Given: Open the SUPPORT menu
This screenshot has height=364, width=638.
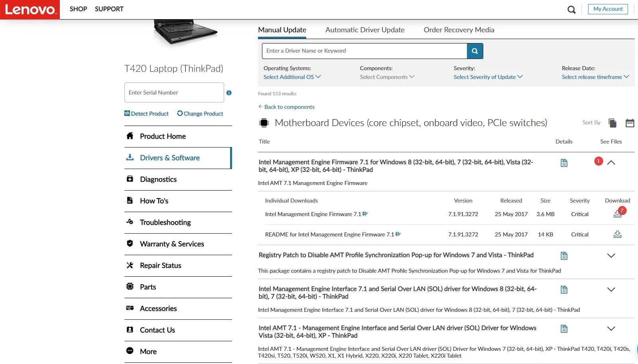Looking at the screenshot, I should pos(109,9).
